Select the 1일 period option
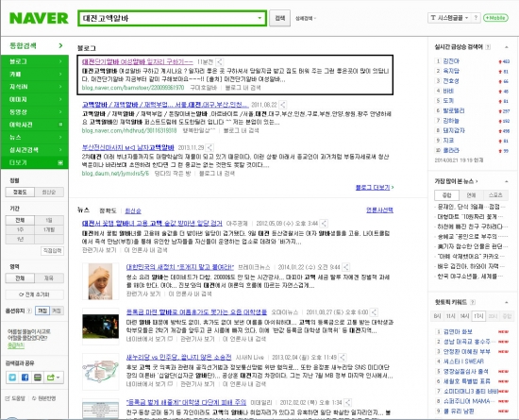This screenshot has height=420, width=519. click(x=49, y=220)
